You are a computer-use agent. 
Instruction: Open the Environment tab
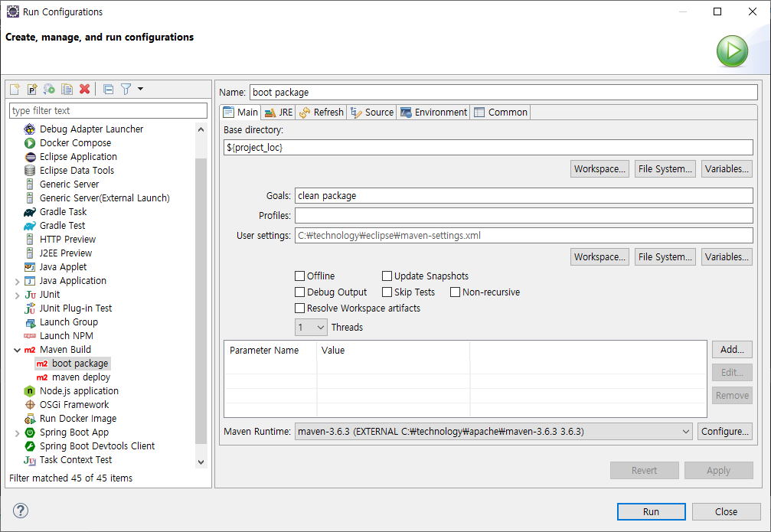click(433, 113)
